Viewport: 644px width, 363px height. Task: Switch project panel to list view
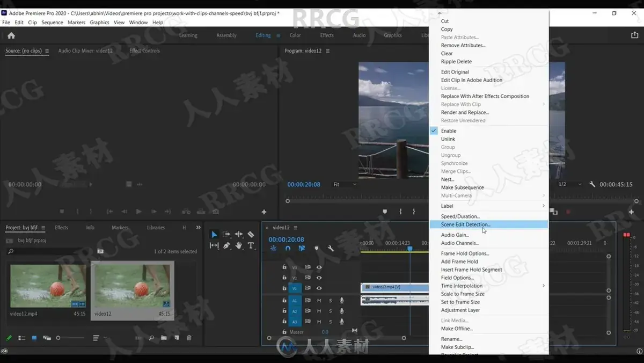pos(22,338)
